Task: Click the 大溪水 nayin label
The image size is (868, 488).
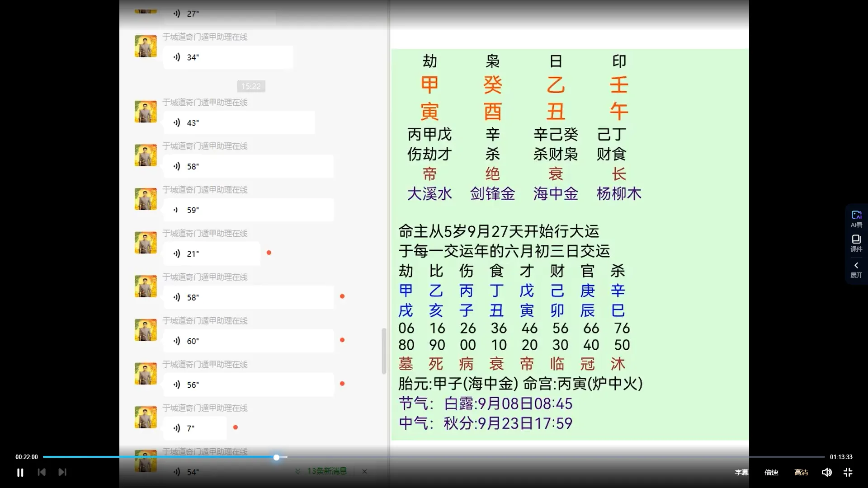Action: pos(429,194)
